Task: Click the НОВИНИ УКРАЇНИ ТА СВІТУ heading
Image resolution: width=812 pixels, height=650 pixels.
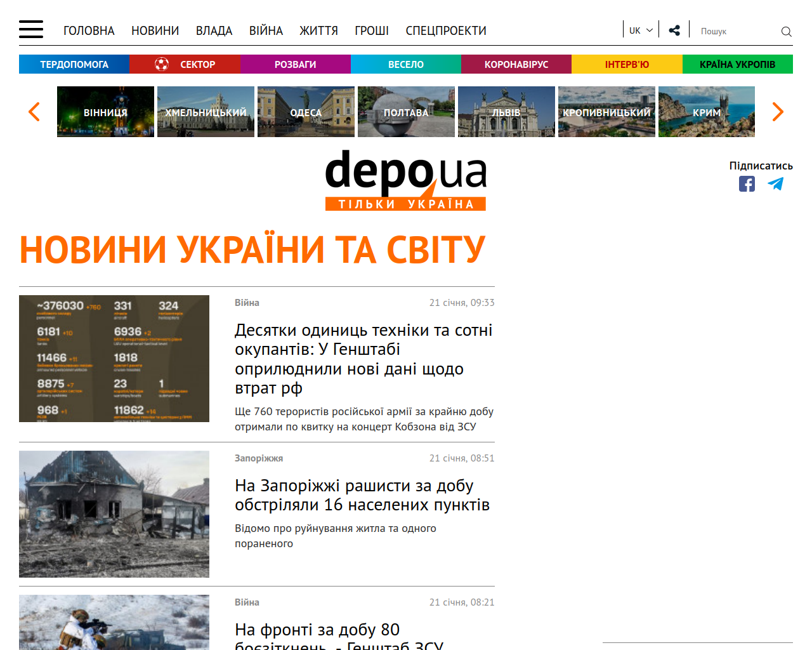Action: click(x=252, y=249)
